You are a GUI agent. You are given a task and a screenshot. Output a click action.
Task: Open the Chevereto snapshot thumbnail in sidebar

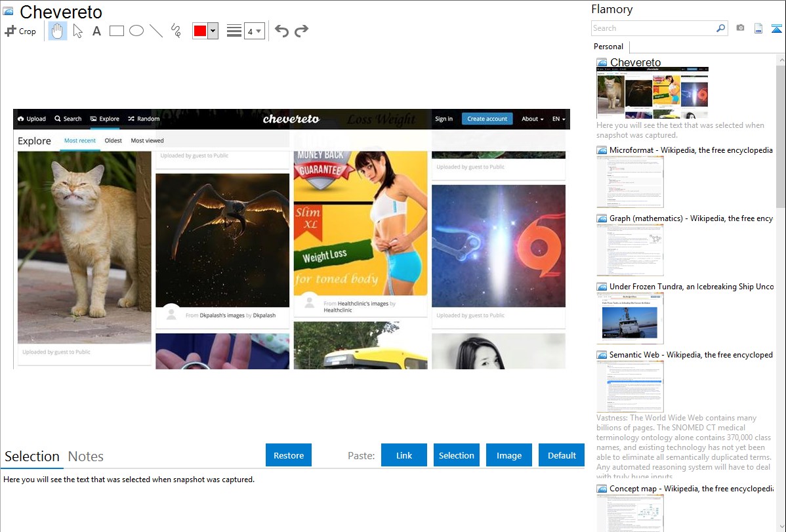pos(652,92)
